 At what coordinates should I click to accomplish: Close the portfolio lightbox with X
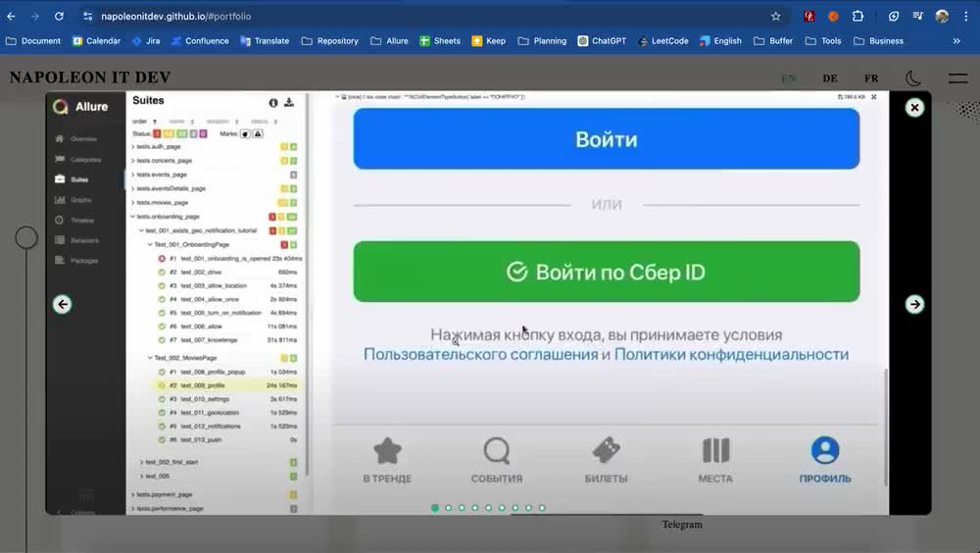[914, 108]
